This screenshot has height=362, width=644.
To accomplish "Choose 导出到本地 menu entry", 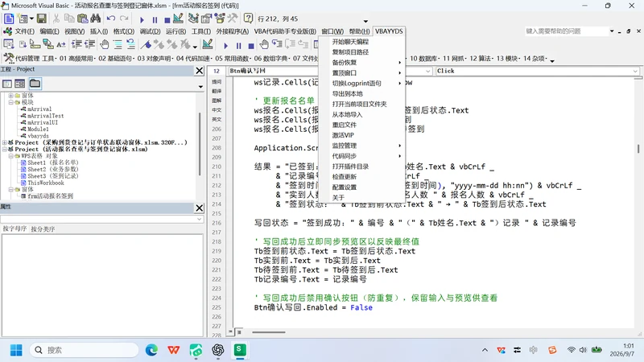I will tap(348, 93).
